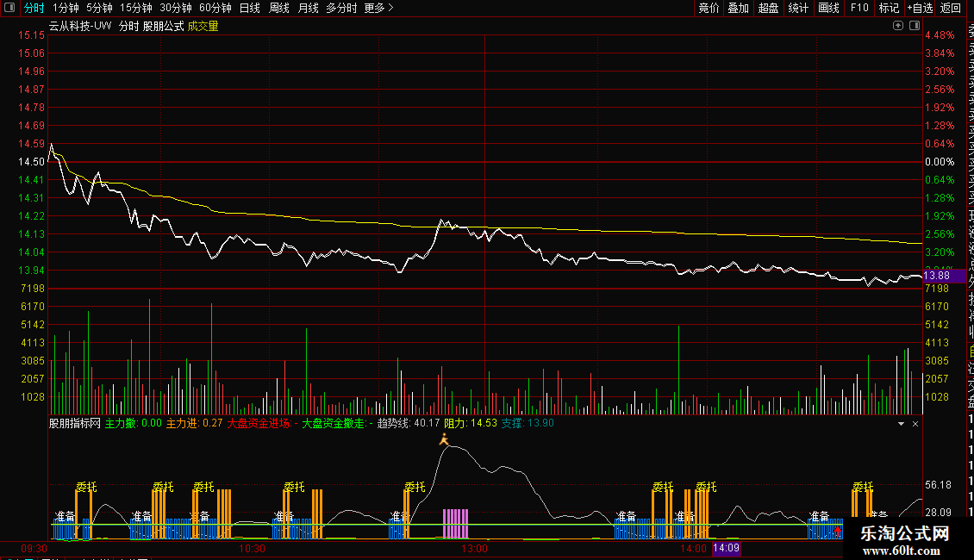The image size is (974, 560).
Task: Close the indicator sub-panel with X
Action: pyautogui.click(x=915, y=424)
